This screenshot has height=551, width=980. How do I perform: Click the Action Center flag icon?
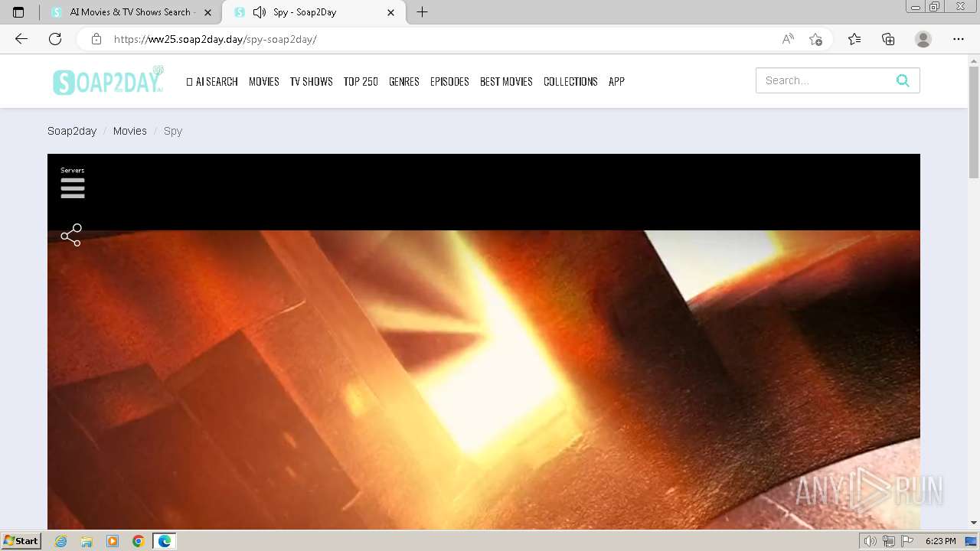[x=907, y=541]
